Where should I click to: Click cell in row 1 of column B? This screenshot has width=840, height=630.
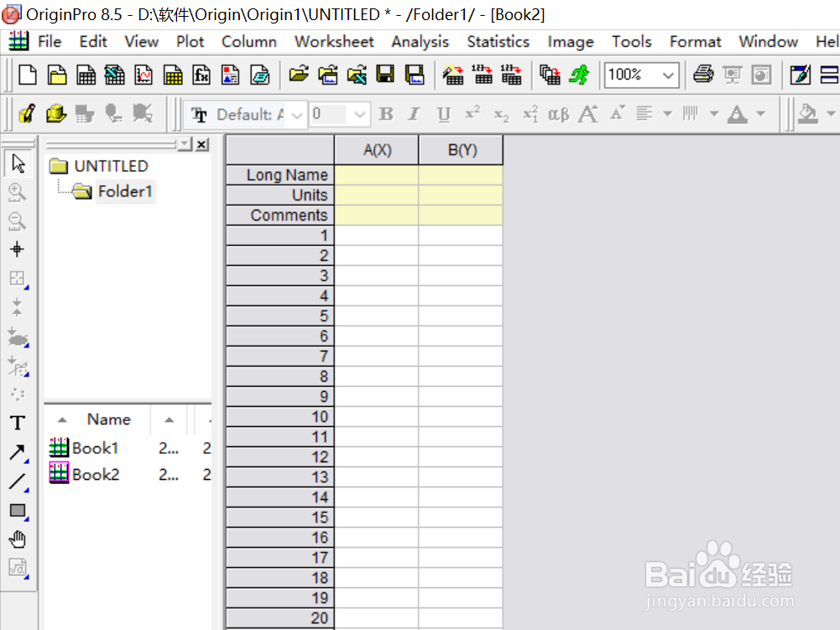click(x=462, y=236)
